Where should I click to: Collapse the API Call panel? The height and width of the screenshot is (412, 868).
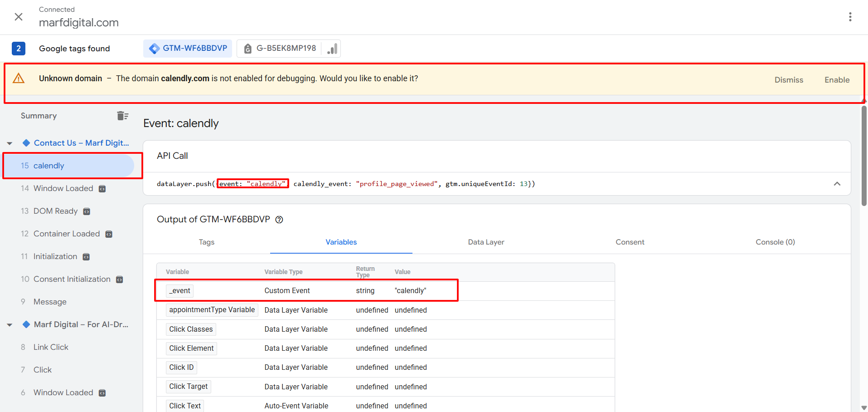837,184
